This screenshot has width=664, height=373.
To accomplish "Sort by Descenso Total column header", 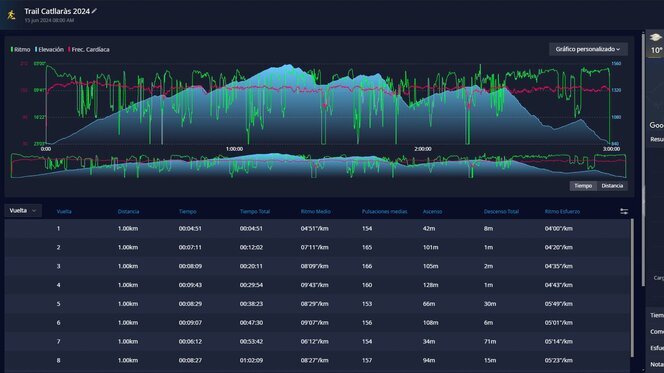I will click(501, 211).
